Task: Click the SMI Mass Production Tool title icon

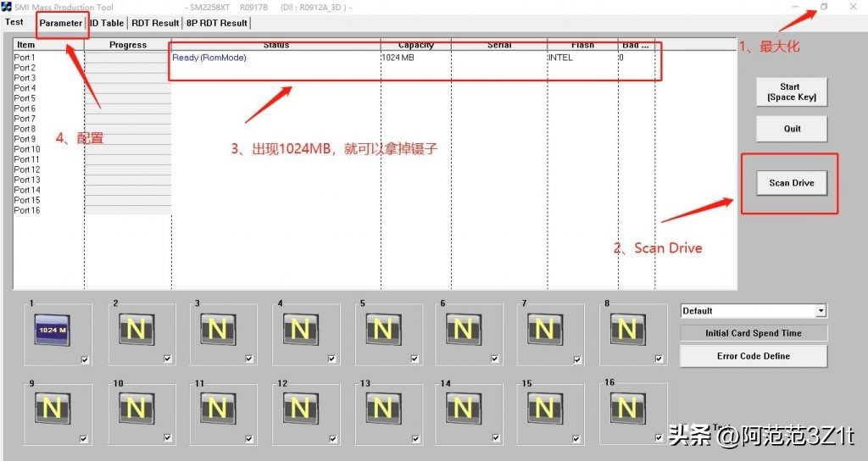Action: pos(6,7)
